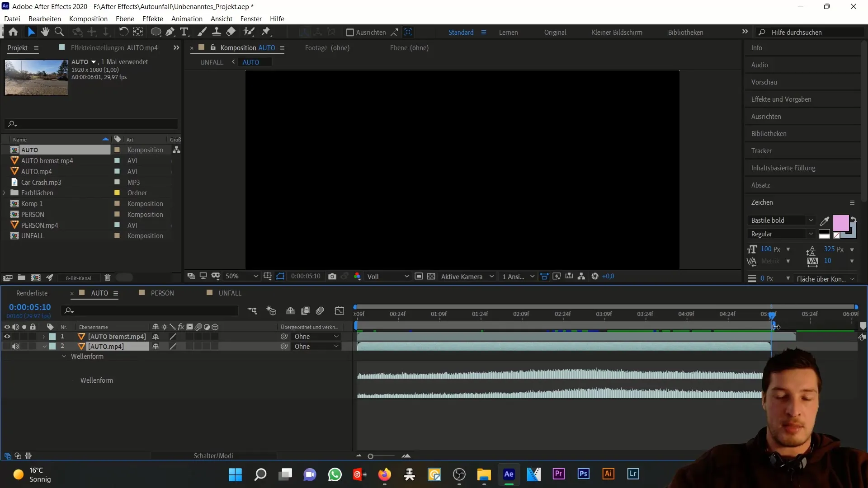Viewport: 868px width, 488px height.
Task: Toggle shy switch for AUTO bremst.mp4 layer
Action: (156, 337)
